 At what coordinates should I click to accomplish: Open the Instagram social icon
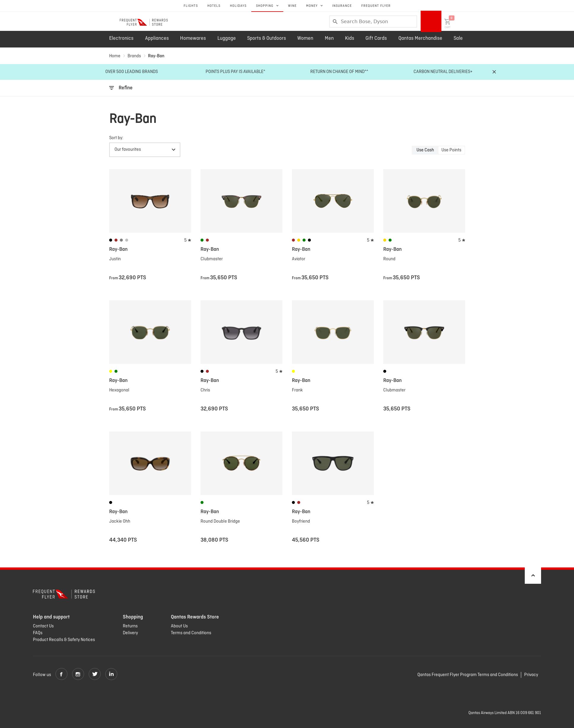pos(78,674)
